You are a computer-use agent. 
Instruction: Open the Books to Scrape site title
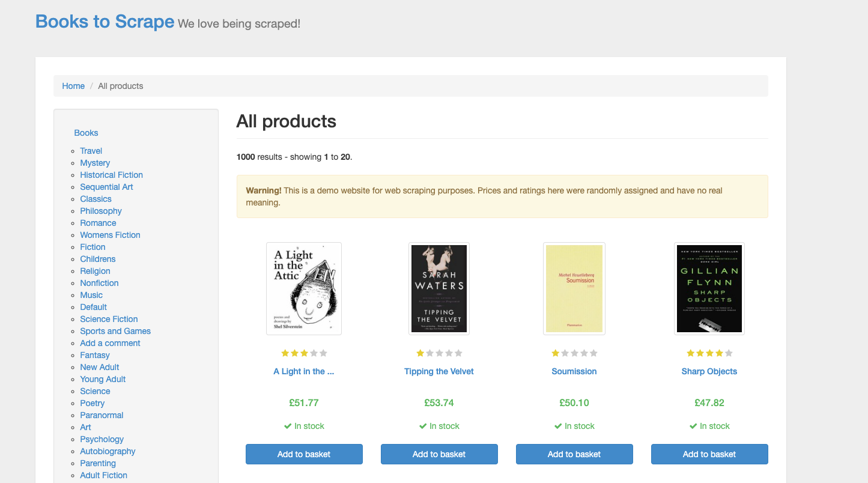pos(105,22)
